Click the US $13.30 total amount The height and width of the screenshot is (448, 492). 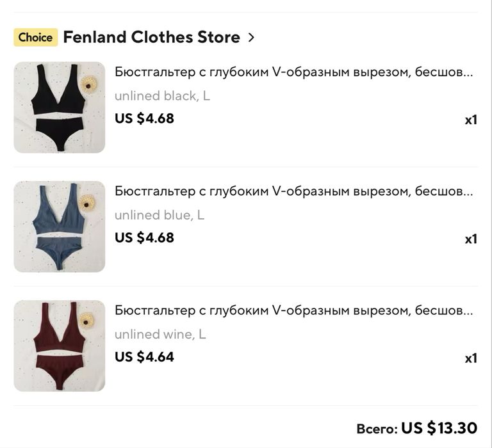coord(439,428)
